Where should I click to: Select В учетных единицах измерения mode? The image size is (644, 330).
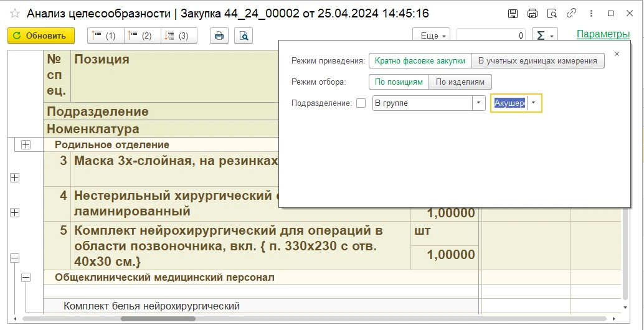point(537,61)
